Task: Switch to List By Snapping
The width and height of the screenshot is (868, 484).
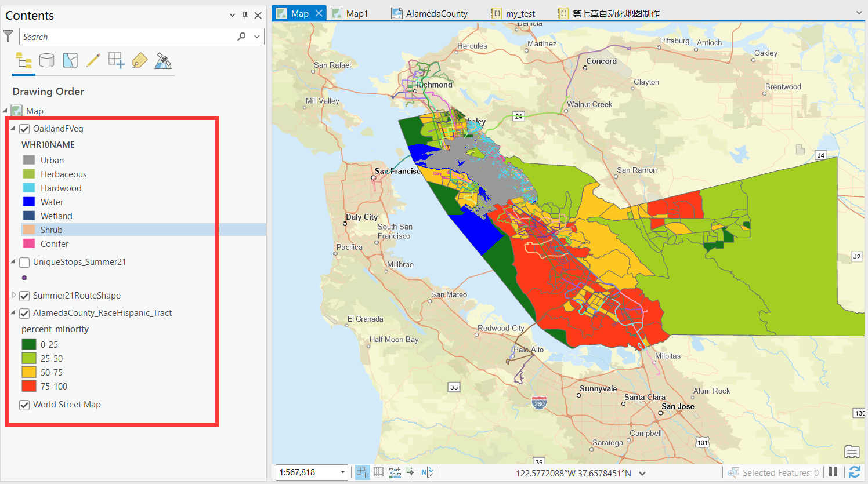Action: 117,60
